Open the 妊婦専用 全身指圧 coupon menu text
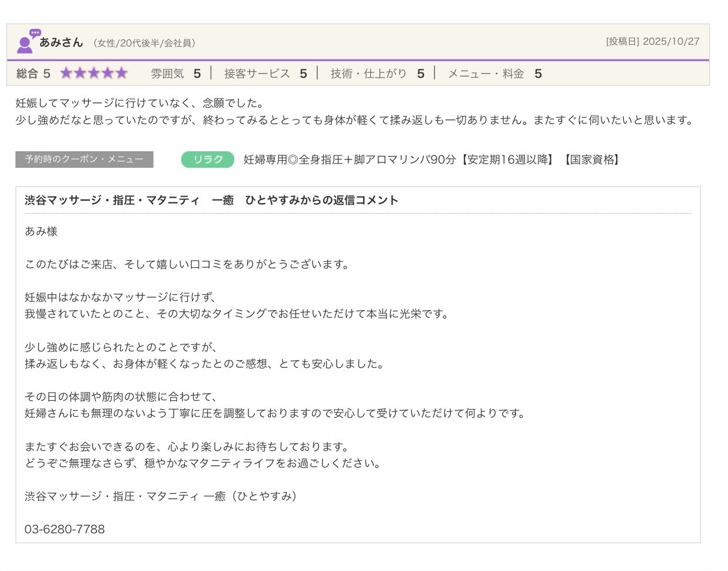 tap(432, 160)
